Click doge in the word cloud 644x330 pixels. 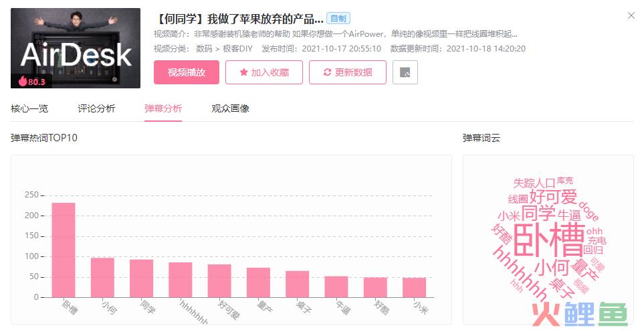tap(588, 210)
